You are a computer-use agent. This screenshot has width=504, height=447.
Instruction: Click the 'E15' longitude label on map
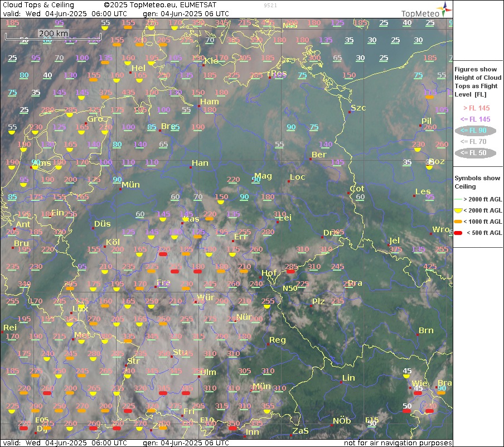click(372, 420)
